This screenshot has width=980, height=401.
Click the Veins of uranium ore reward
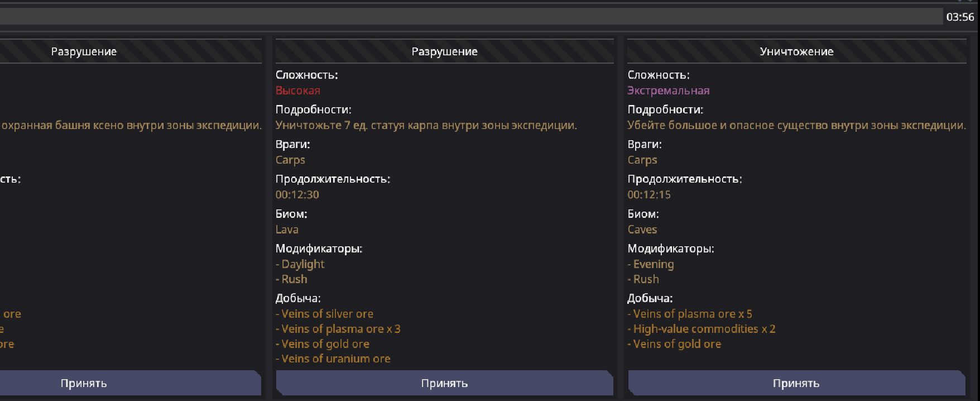point(335,359)
